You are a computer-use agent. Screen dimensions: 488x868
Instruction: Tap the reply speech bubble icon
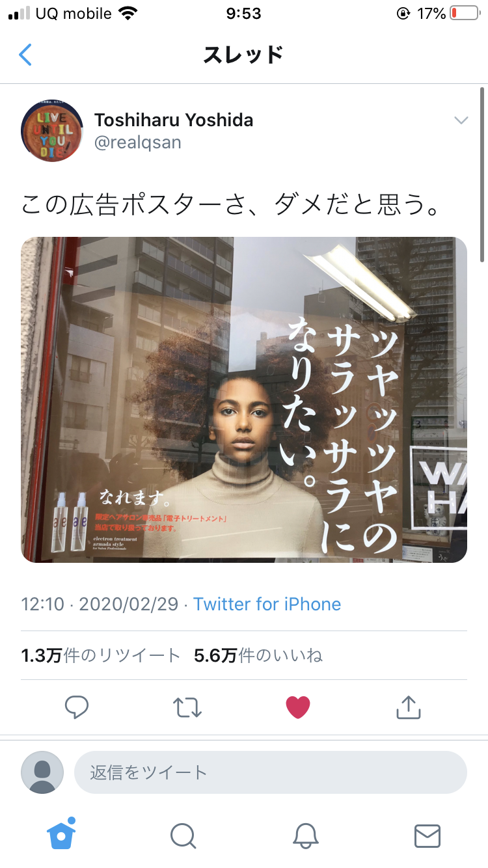77,707
